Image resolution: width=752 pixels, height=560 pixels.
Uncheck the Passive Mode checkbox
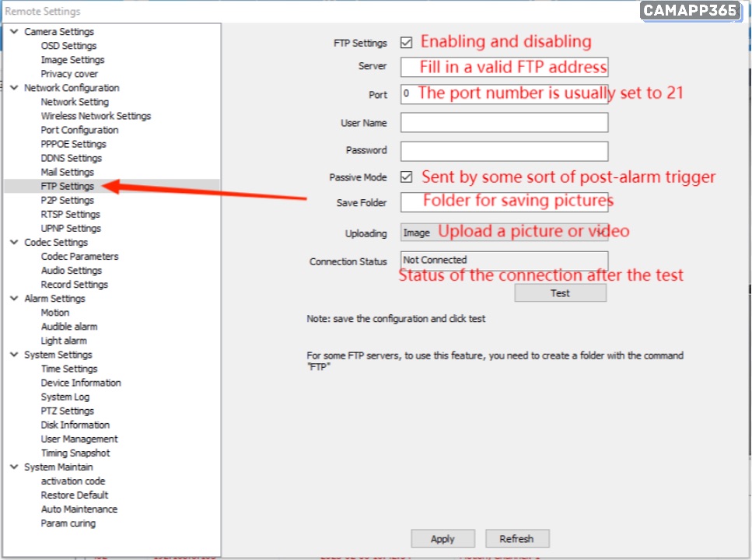coord(406,177)
